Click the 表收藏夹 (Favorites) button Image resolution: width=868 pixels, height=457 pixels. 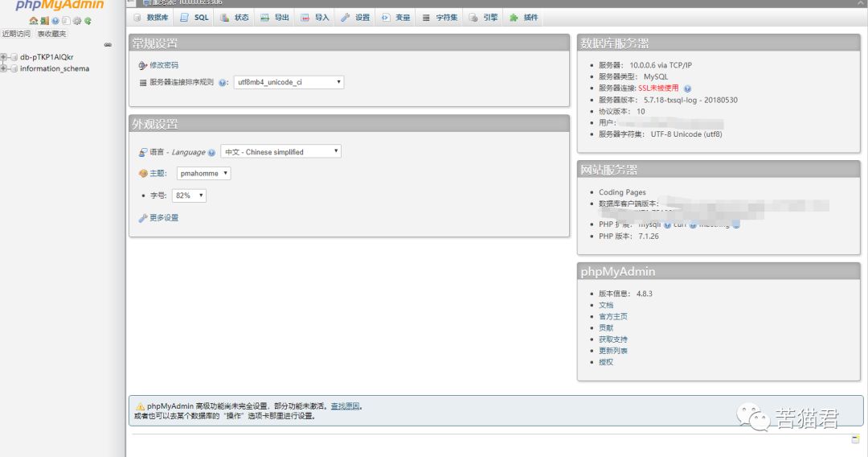pyautogui.click(x=52, y=34)
